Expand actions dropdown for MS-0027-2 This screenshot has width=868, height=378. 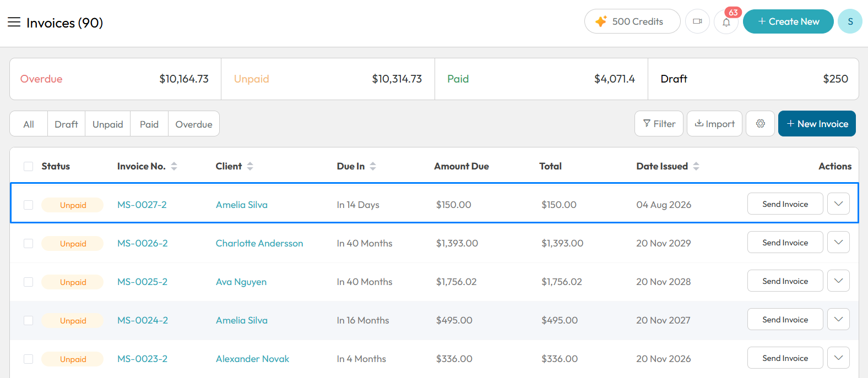[x=838, y=204]
